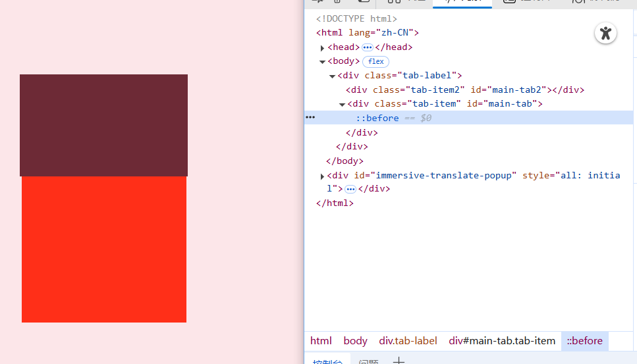Screen dimensions: 637x364
Task: Expand the immersive-translate-popup ellipsis badge
Action: [x=350, y=189]
